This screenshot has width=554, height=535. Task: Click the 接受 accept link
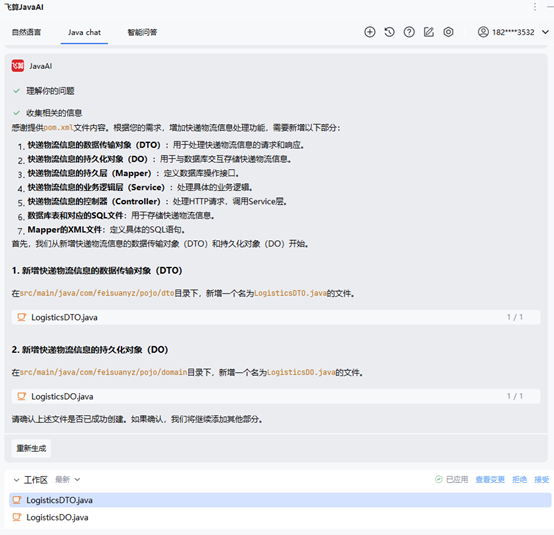pyautogui.click(x=542, y=480)
